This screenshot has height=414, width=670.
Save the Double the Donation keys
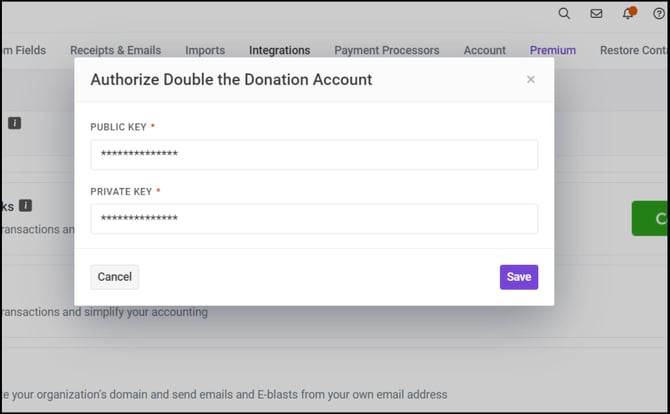pos(518,277)
